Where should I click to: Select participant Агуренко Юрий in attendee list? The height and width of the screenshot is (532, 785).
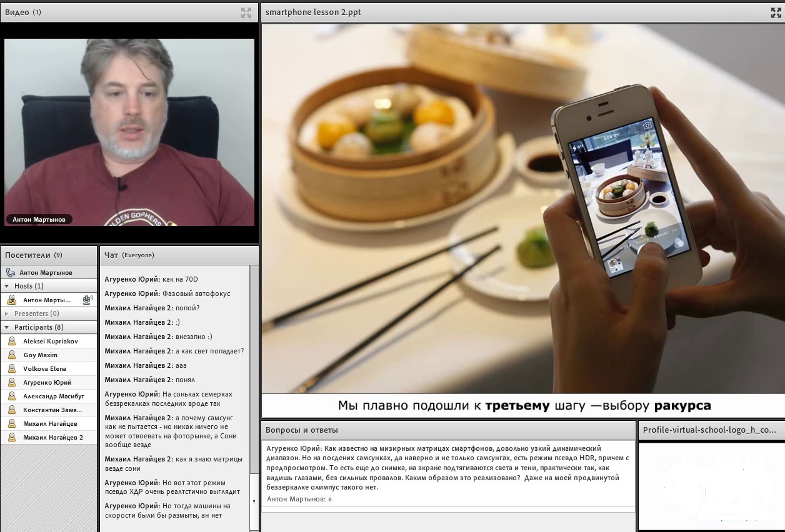(x=49, y=383)
